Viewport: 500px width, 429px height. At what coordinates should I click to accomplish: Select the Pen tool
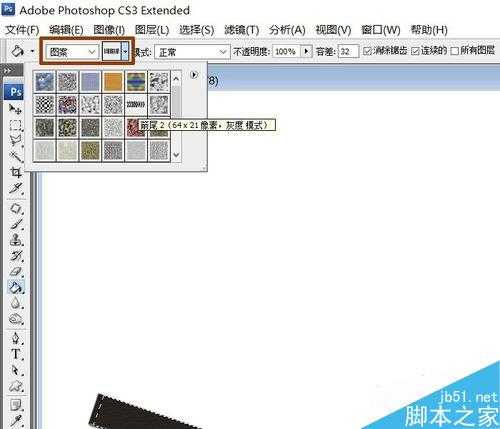[x=15, y=338]
